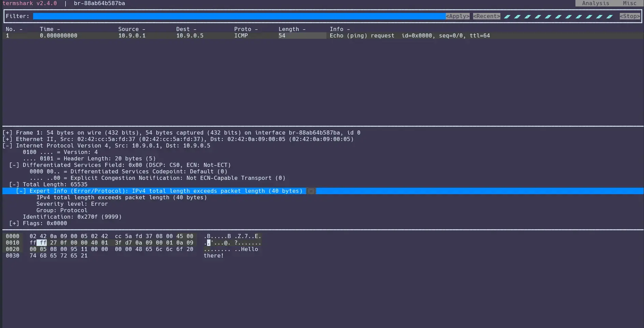Select the Severity level: Error line
644x328 pixels.
pyautogui.click(x=72, y=204)
